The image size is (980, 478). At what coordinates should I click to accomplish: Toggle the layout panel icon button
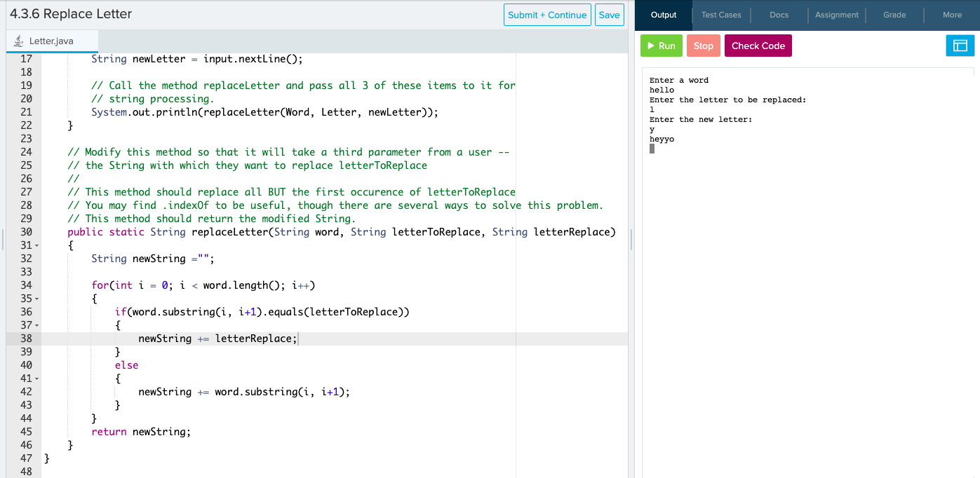(x=960, y=46)
